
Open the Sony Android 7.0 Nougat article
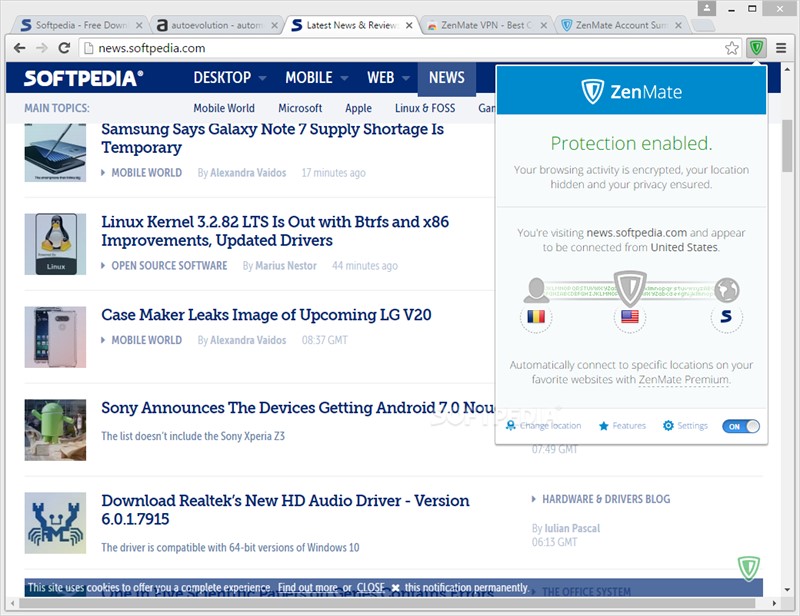coord(297,408)
